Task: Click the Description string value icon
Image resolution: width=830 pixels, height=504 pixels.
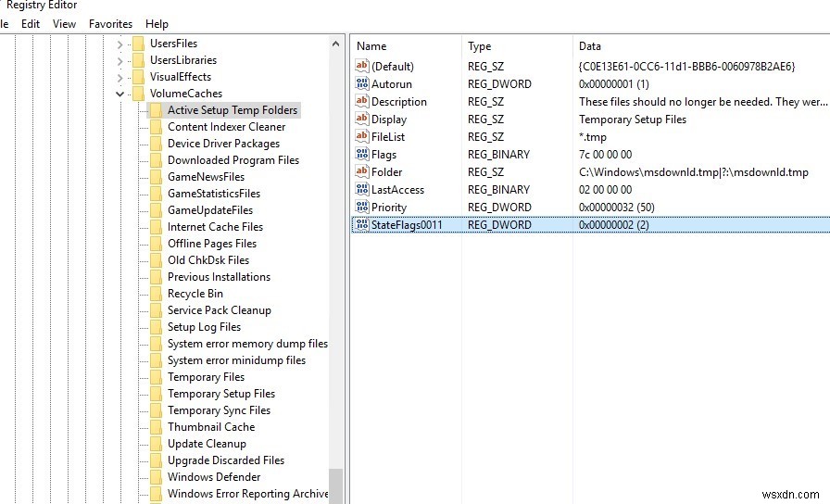Action: pyautogui.click(x=362, y=101)
